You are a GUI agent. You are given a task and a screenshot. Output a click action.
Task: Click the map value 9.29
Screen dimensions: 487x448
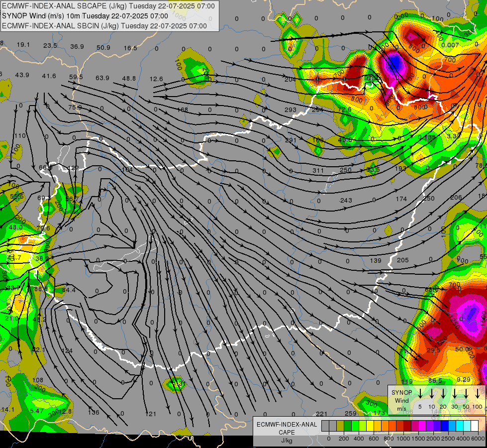point(464,379)
